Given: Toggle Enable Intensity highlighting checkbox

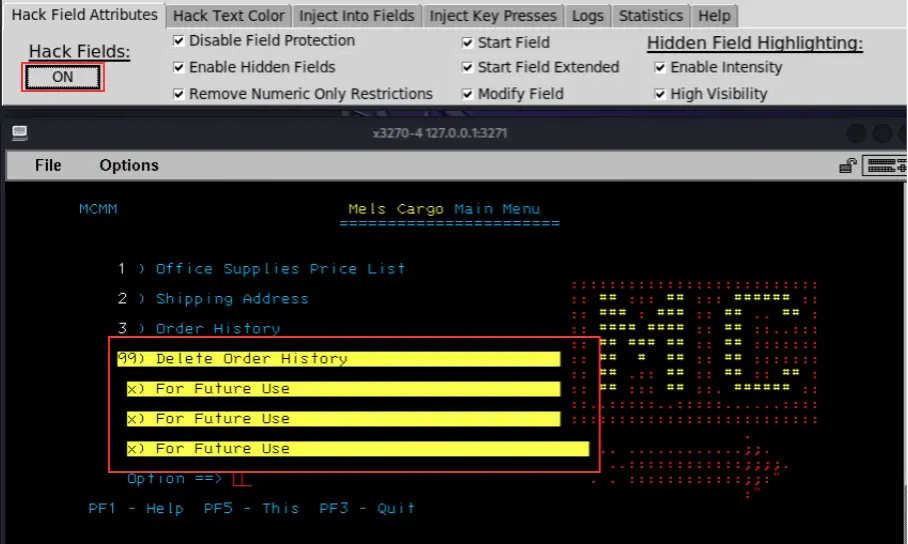Looking at the screenshot, I should pyautogui.click(x=660, y=68).
